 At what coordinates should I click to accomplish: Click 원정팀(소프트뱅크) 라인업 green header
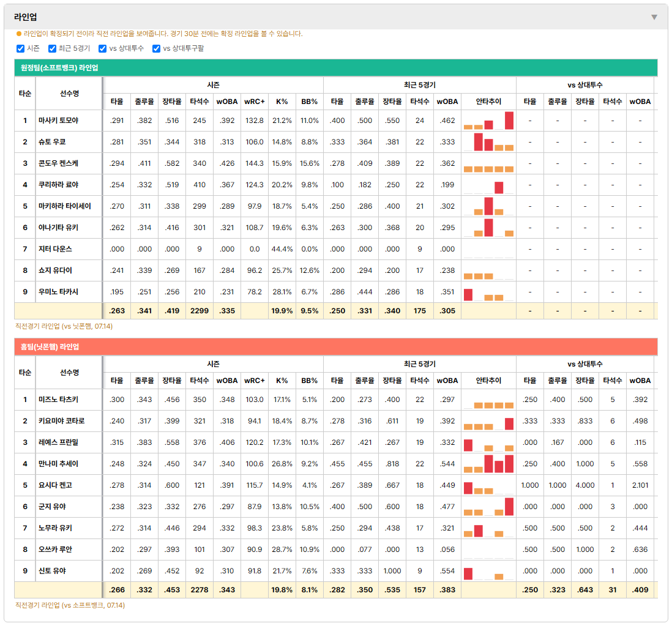pyautogui.click(x=336, y=68)
